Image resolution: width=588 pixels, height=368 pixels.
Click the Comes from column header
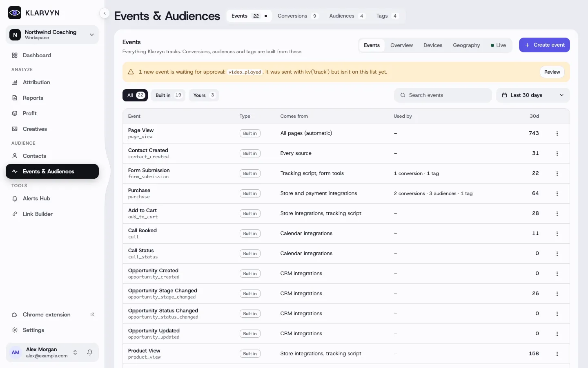[x=294, y=116]
